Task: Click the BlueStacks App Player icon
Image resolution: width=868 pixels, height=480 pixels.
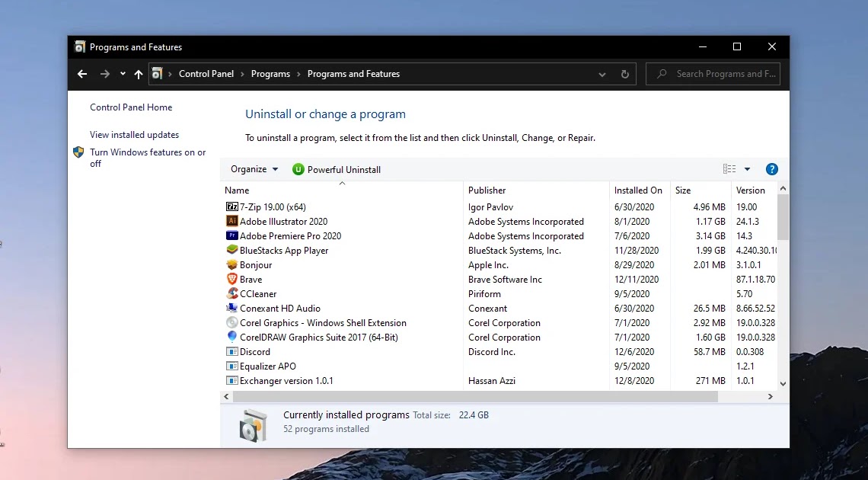Action: pos(232,250)
